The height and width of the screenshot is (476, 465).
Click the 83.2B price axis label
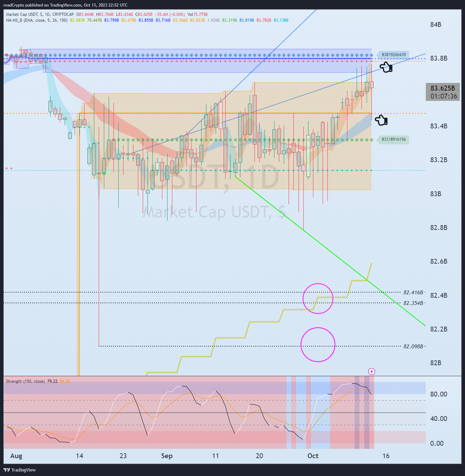[x=439, y=160]
